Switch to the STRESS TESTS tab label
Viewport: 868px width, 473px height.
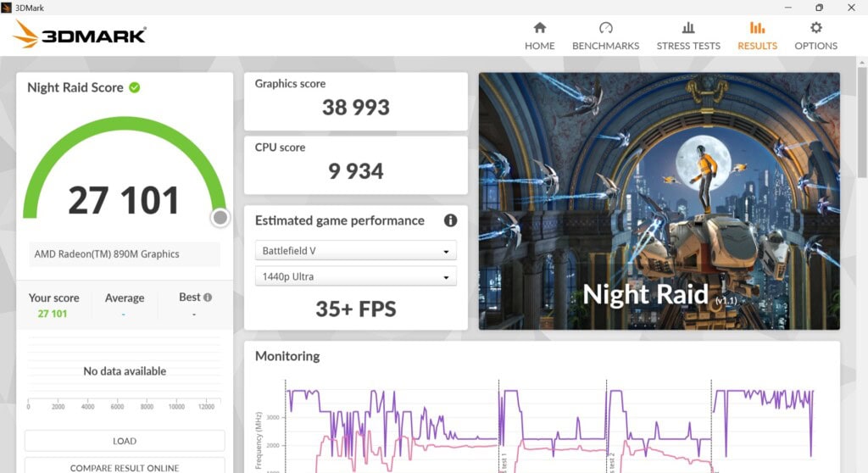point(688,46)
